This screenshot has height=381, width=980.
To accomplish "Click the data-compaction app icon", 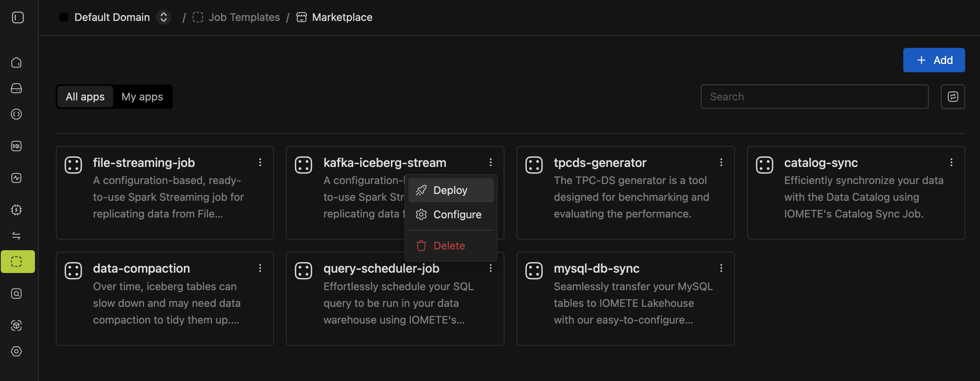I will pyautogui.click(x=73, y=271).
